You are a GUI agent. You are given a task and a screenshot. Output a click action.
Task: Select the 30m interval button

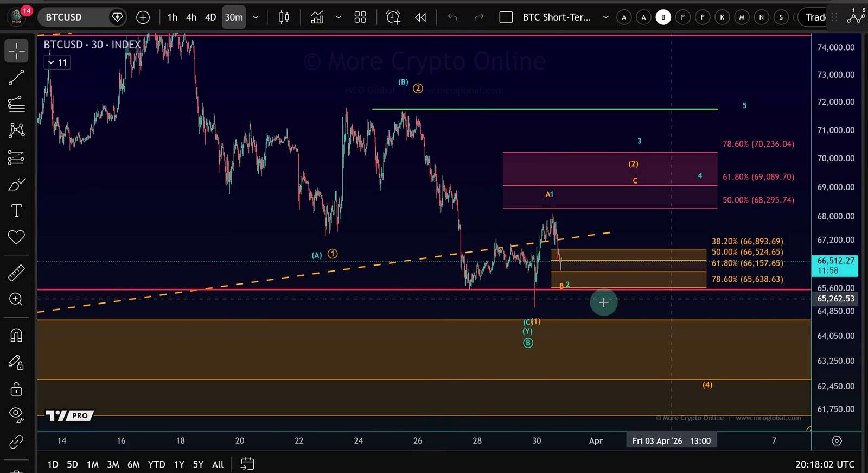coord(234,17)
